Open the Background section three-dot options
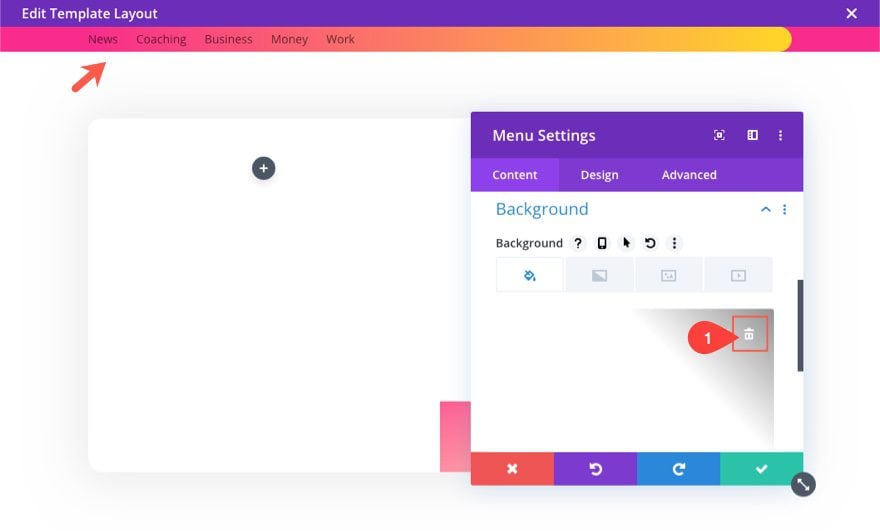Image resolution: width=880 pixels, height=531 pixels. click(785, 209)
